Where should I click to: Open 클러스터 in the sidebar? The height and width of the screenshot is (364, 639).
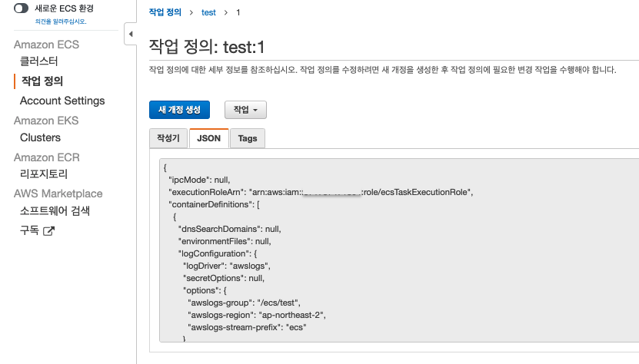38,61
